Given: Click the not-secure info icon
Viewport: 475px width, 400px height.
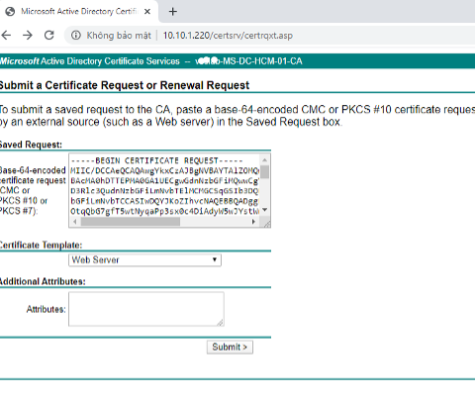Looking at the screenshot, I should pyautogui.click(x=76, y=35).
